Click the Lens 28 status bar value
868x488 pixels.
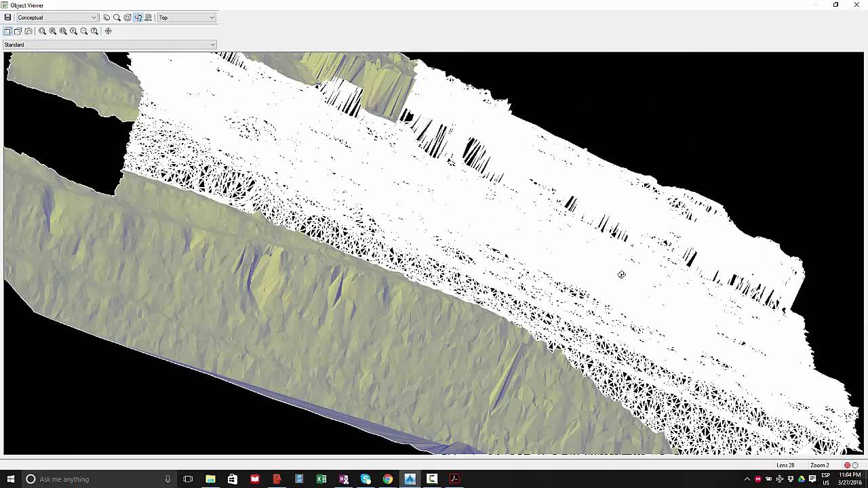785,465
